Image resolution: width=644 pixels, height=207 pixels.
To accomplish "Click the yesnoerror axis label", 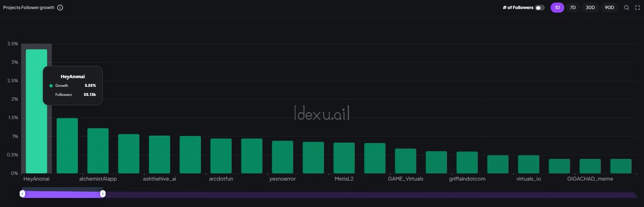I will [282, 179].
